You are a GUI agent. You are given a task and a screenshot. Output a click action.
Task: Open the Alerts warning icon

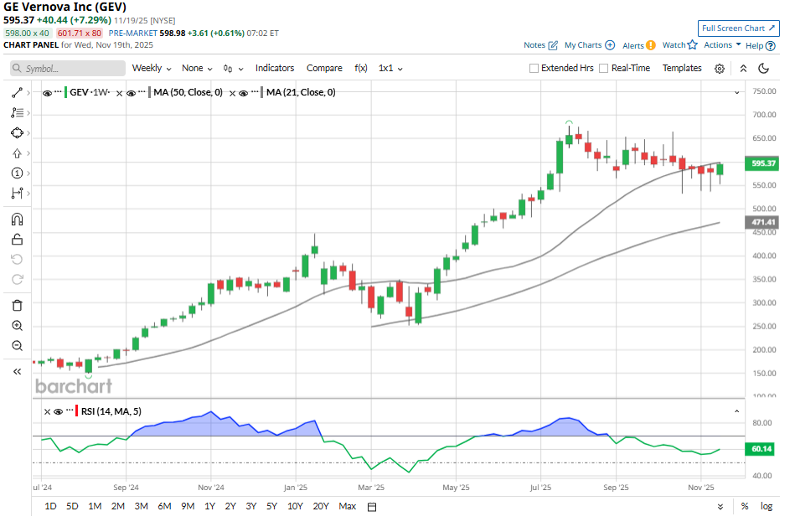pyautogui.click(x=651, y=45)
